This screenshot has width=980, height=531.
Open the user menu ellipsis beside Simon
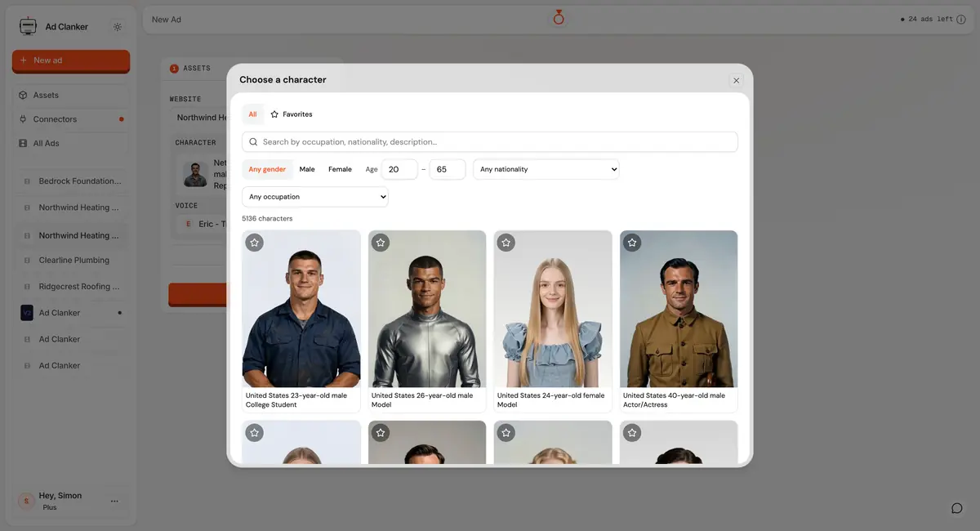(x=114, y=501)
